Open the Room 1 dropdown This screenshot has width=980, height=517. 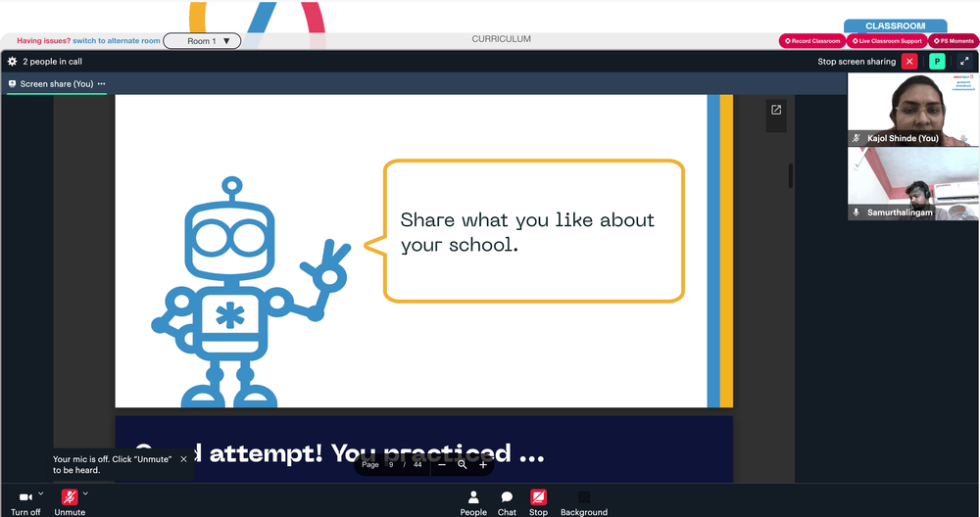[x=202, y=41]
